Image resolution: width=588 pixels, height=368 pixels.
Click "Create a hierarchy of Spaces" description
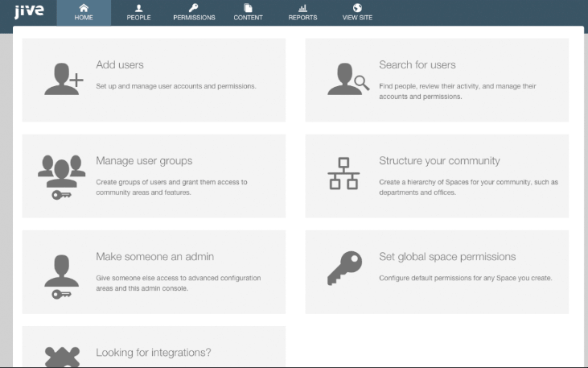468,187
